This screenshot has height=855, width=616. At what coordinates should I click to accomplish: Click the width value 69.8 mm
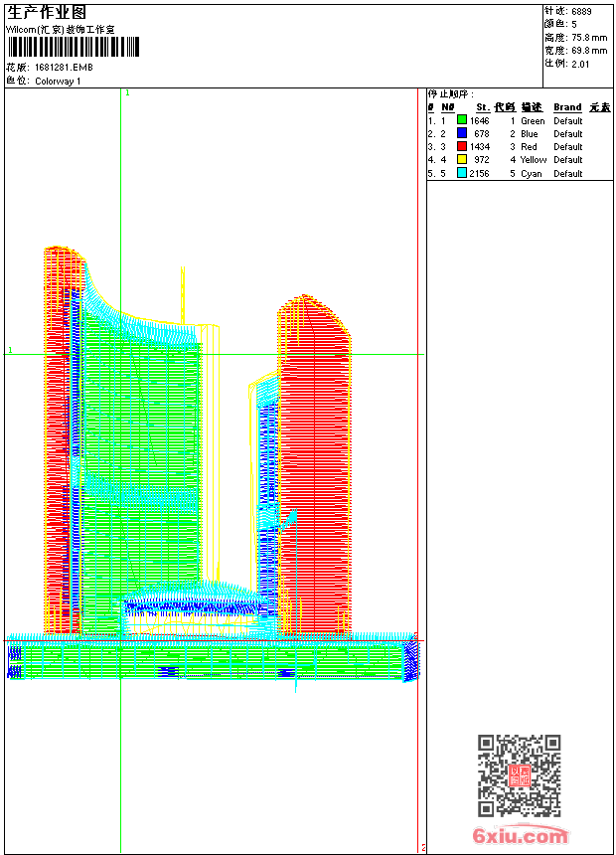(x=589, y=50)
